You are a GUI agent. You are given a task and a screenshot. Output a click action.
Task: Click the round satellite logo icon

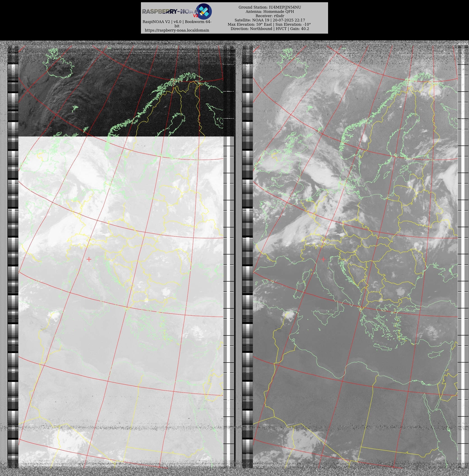click(x=204, y=12)
